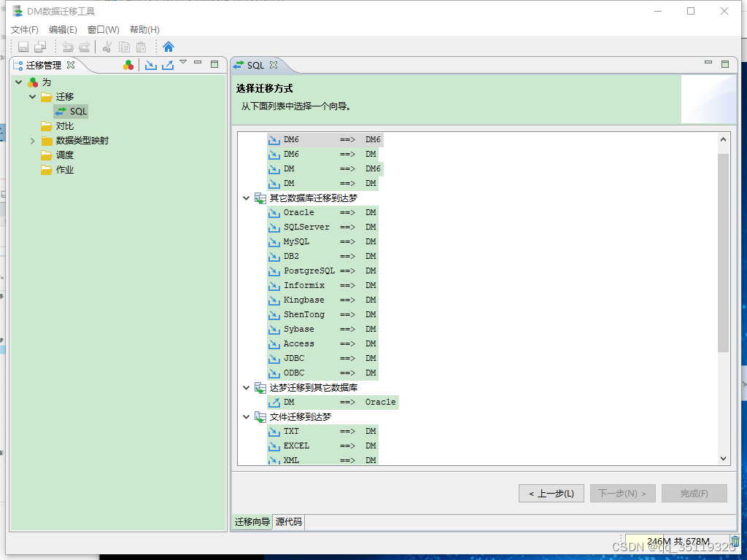Open the 文件(F) menu
This screenshot has height=560, width=747.
point(25,29)
